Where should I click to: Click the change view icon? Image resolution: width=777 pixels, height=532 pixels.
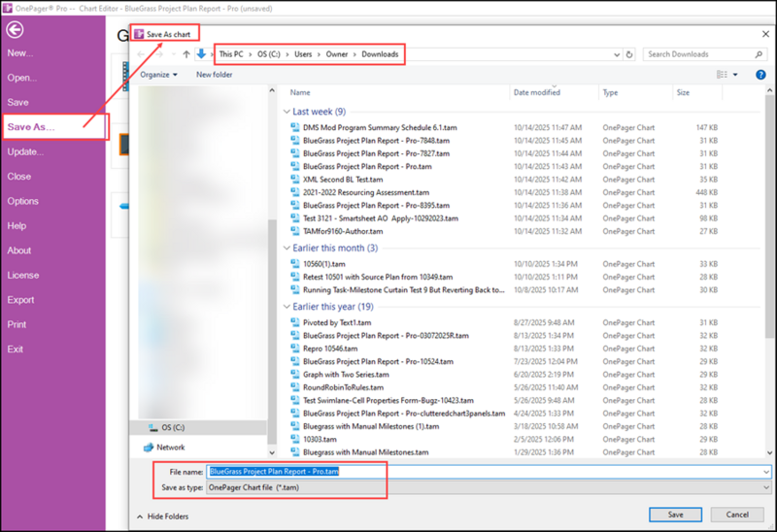722,75
